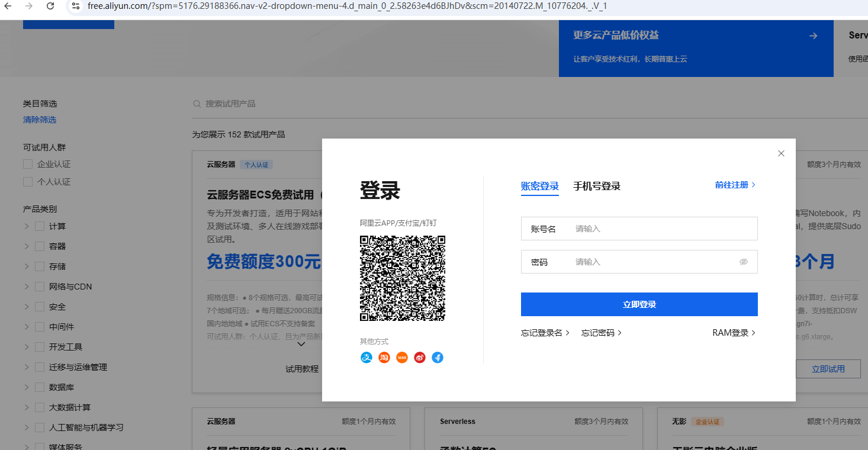
Task: Check the 计算 category checkbox
Action: pyautogui.click(x=40, y=226)
